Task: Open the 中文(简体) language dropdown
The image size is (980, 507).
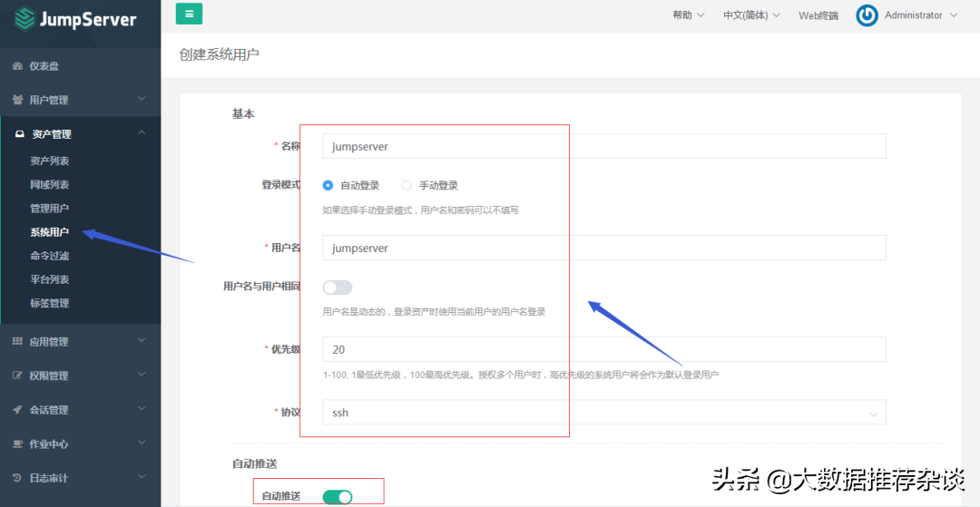Action: pyautogui.click(x=752, y=15)
